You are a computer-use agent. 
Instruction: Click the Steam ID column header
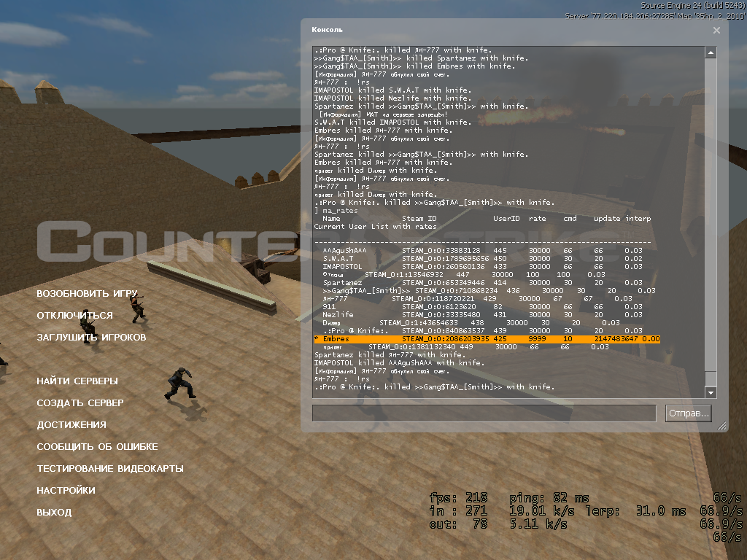(x=419, y=219)
